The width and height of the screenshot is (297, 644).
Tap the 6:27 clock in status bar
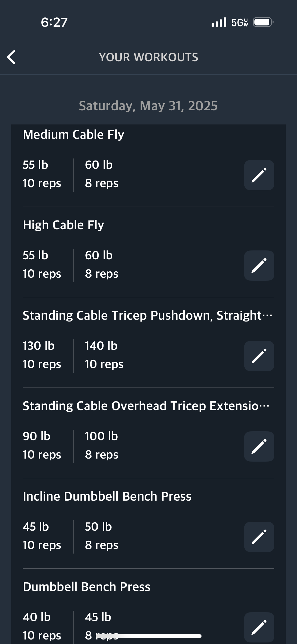[54, 22]
